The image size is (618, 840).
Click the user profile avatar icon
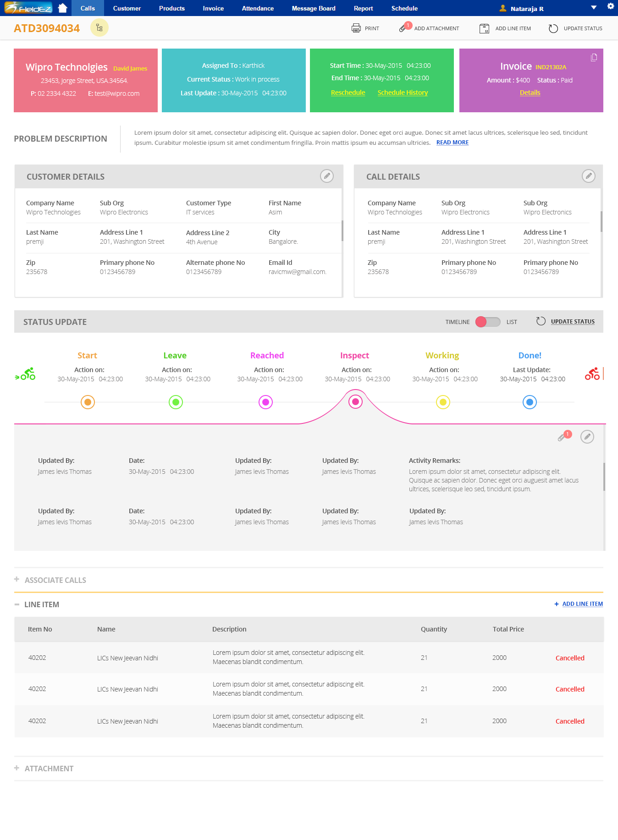click(x=503, y=8)
